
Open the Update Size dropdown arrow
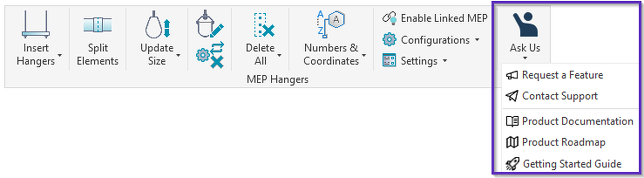pyautogui.click(x=178, y=55)
